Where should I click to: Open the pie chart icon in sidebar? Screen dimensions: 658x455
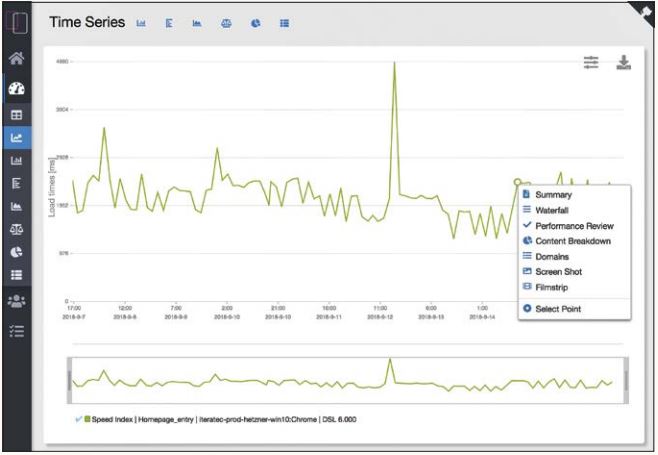[16, 252]
